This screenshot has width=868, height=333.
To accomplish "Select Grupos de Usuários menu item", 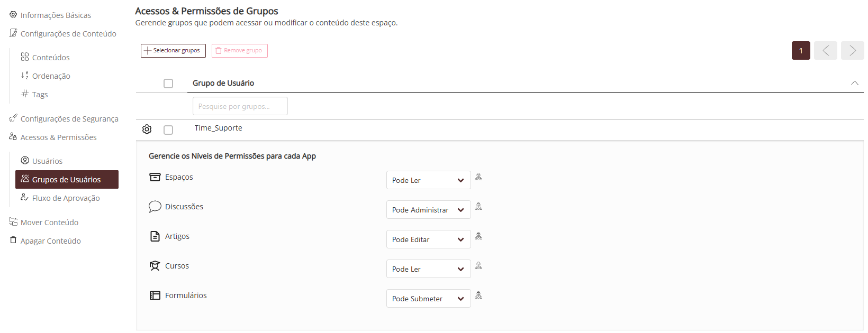I will (67, 179).
